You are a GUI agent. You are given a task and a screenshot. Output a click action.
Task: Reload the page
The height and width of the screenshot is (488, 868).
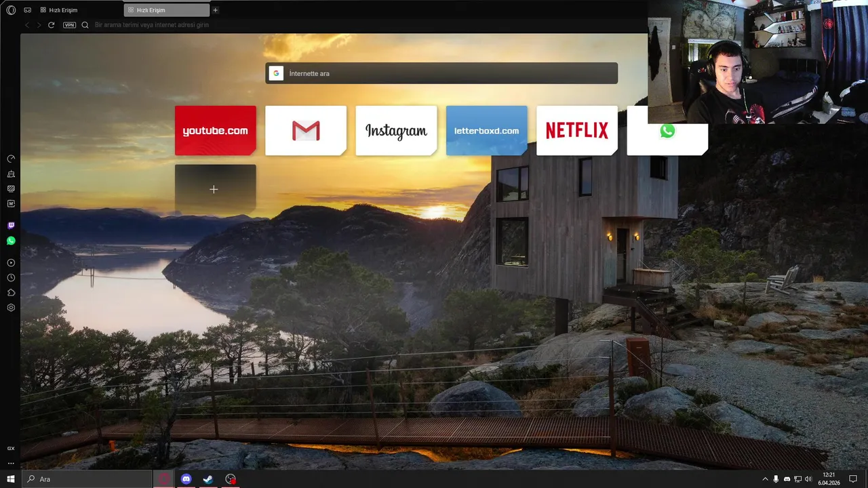tap(51, 25)
